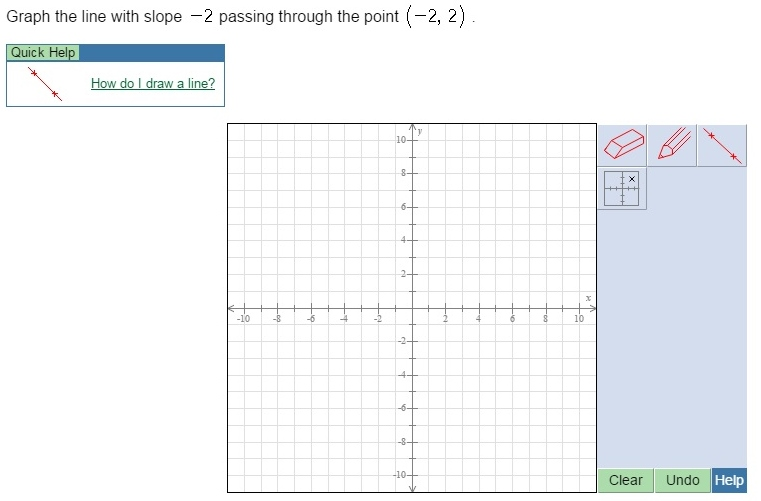Open 'How do I draw a line?' link
761x501 pixels.
coord(153,84)
